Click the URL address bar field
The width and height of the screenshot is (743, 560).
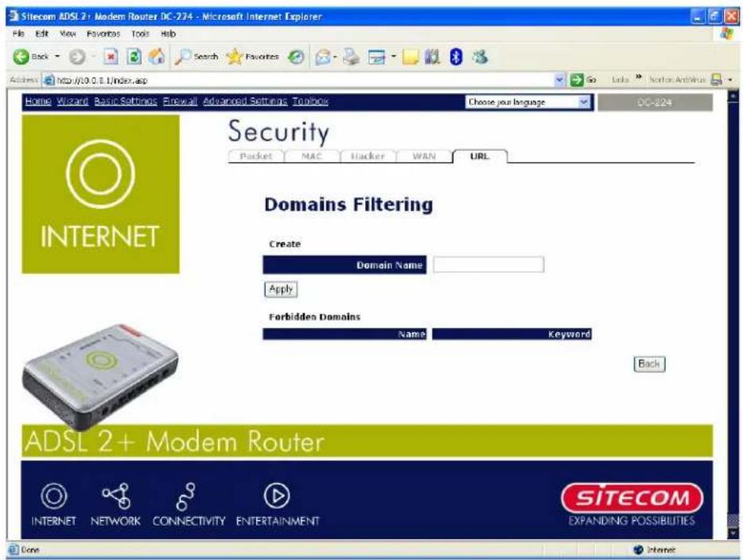click(303, 80)
